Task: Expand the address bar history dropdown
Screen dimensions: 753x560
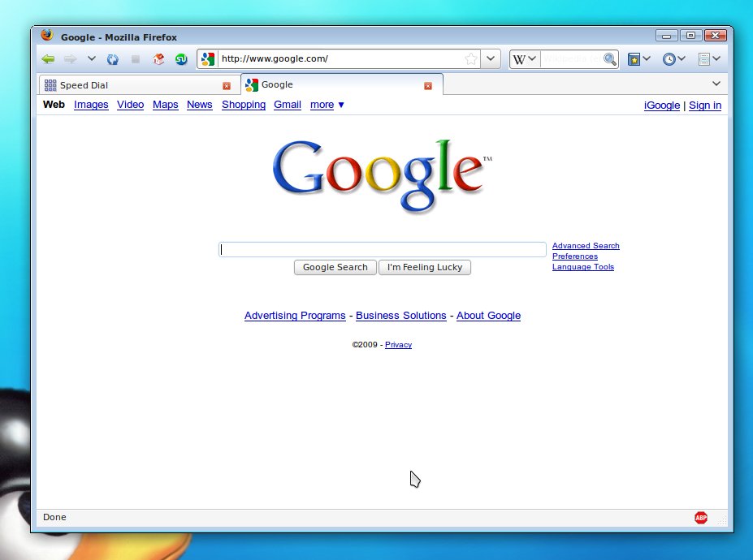Action: coord(491,58)
